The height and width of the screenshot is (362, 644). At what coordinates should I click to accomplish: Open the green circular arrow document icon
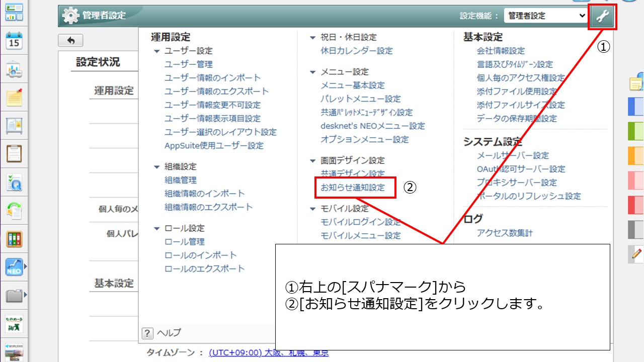(x=14, y=210)
